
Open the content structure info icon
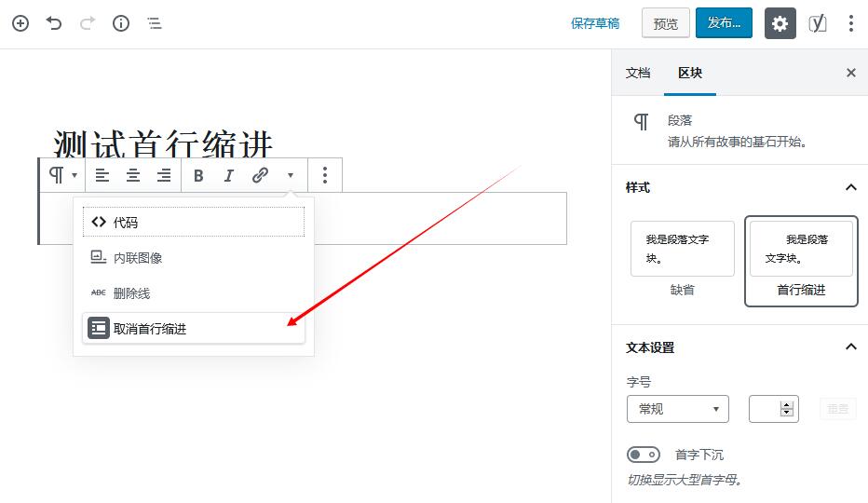click(121, 23)
